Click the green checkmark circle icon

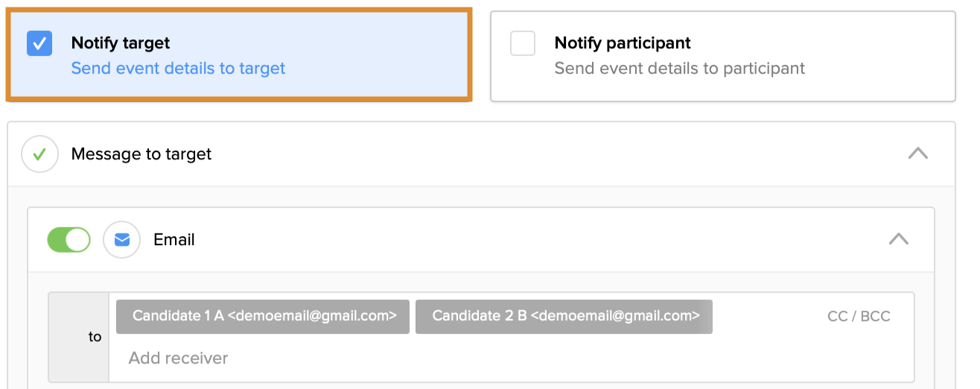click(x=39, y=154)
